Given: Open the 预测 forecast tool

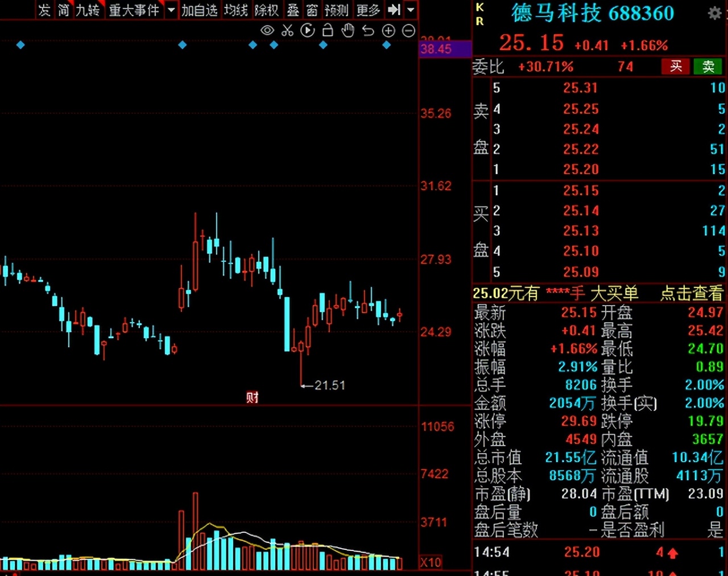Looking at the screenshot, I should click(x=337, y=10).
